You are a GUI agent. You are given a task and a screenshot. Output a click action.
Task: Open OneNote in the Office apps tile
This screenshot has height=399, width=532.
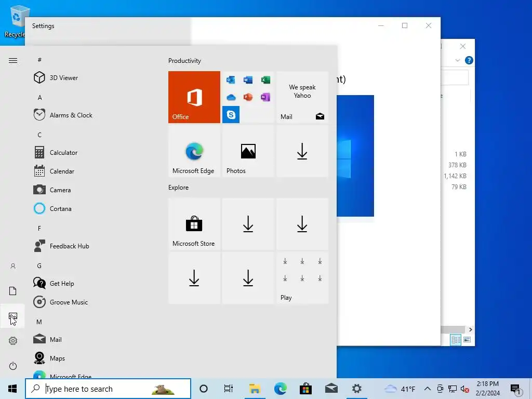point(265,97)
